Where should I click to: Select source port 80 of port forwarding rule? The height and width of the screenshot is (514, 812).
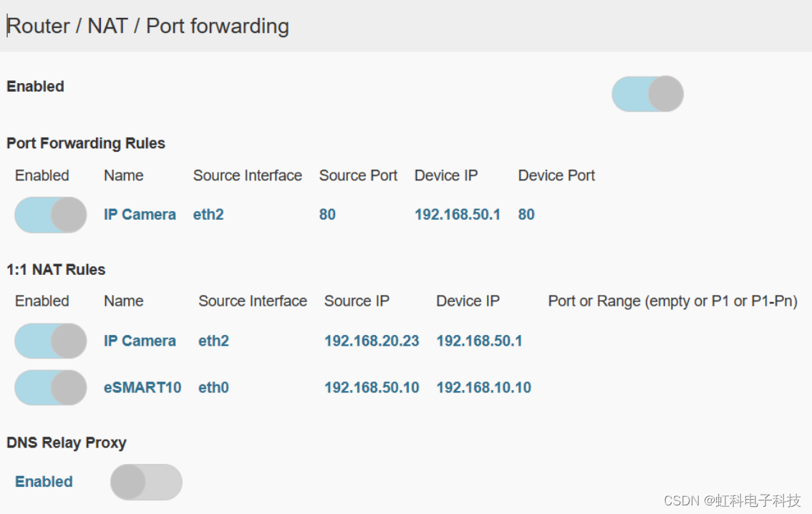coord(327,214)
